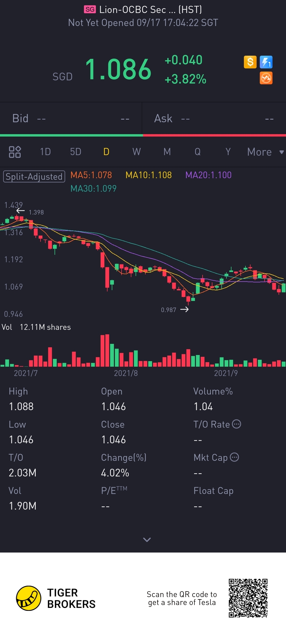
Task: Tap the Mkt Cap info icon
Action: (234, 457)
